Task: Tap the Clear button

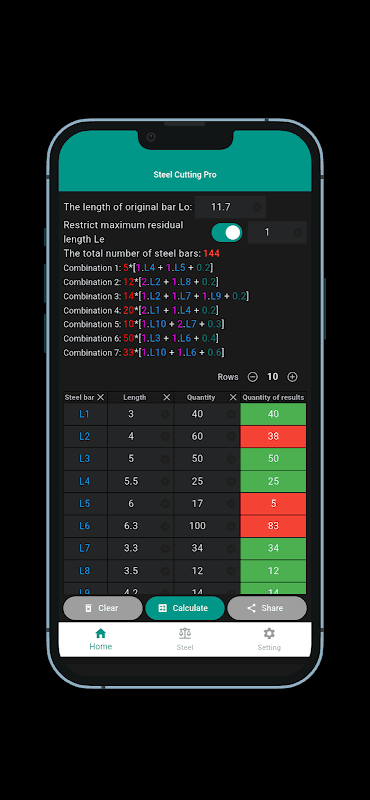Action: (103, 608)
